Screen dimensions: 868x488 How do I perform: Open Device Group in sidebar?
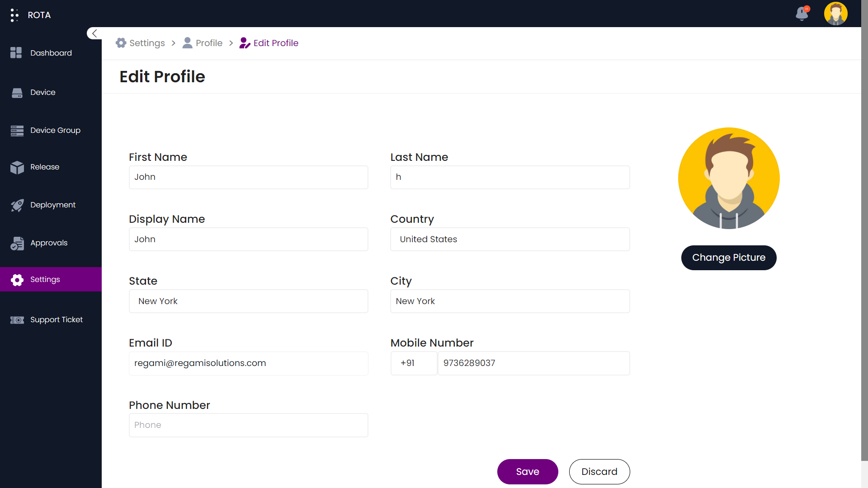coord(55,130)
